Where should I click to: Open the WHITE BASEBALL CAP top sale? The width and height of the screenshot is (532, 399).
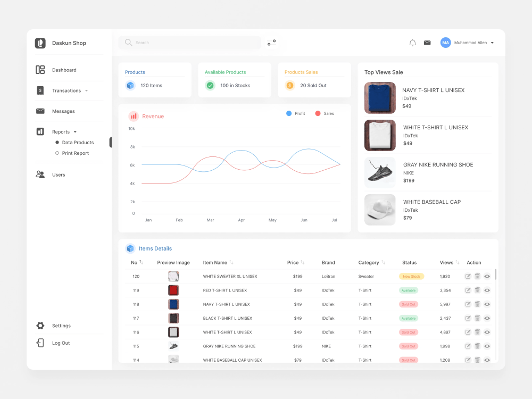coord(428,210)
